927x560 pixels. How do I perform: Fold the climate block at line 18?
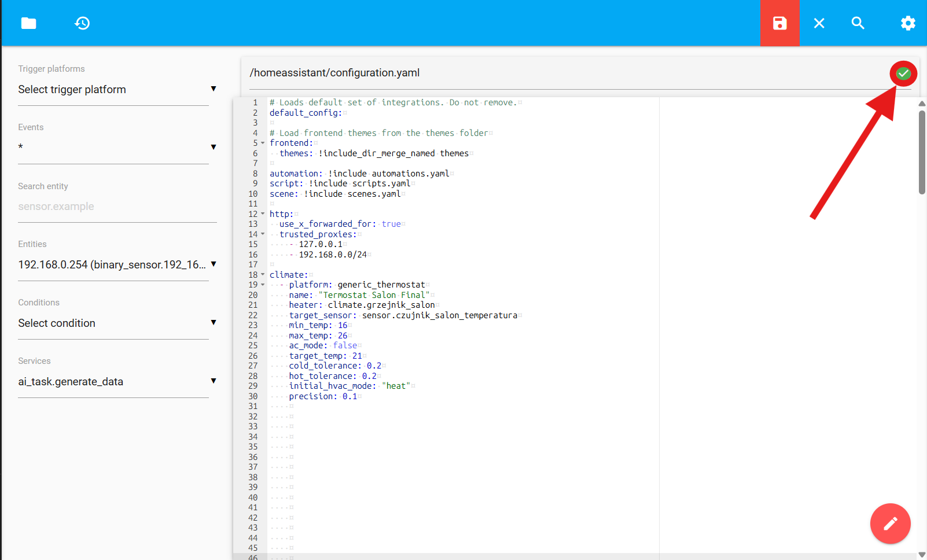point(263,275)
